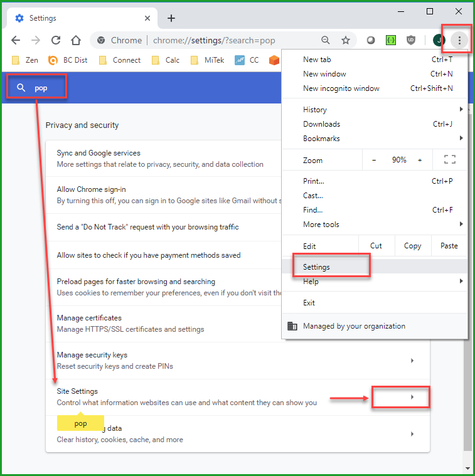Maximize the Chrome window
The image size is (475, 476).
(x=430, y=11)
